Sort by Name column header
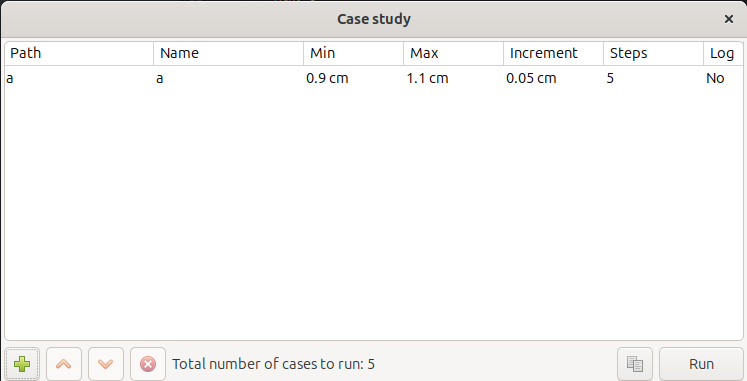Image resolution: width=747 pixels, height=381 pixels. [229, 53]
